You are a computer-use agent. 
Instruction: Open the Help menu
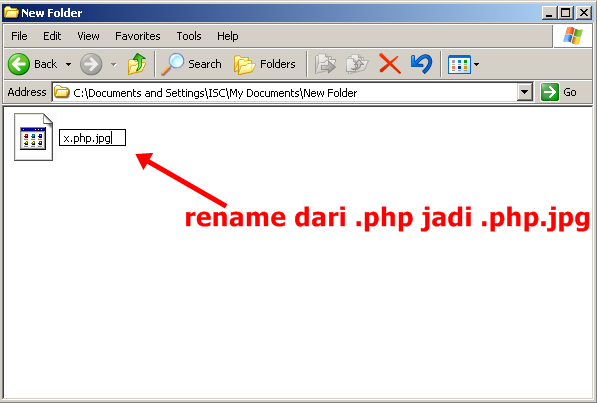[x=228, y=36]
